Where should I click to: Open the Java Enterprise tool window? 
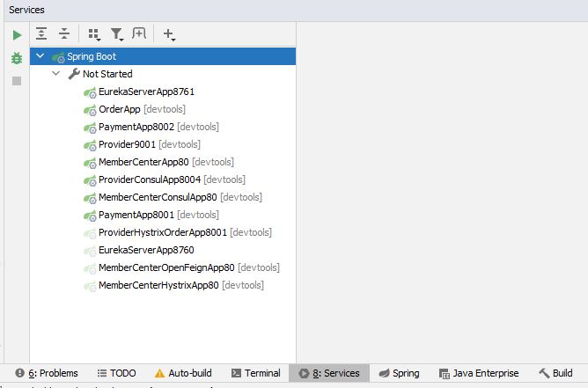coord(479,373)
